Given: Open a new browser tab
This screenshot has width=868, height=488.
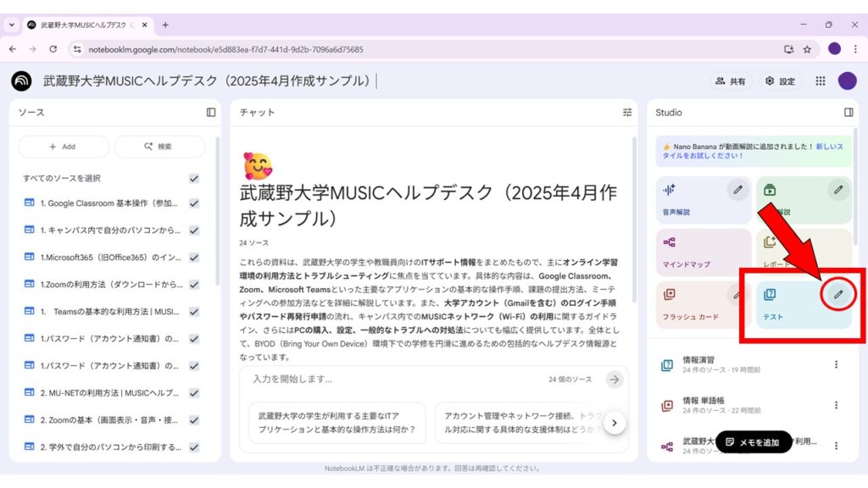Looking at the screenshot, I should tap(165, 25).
